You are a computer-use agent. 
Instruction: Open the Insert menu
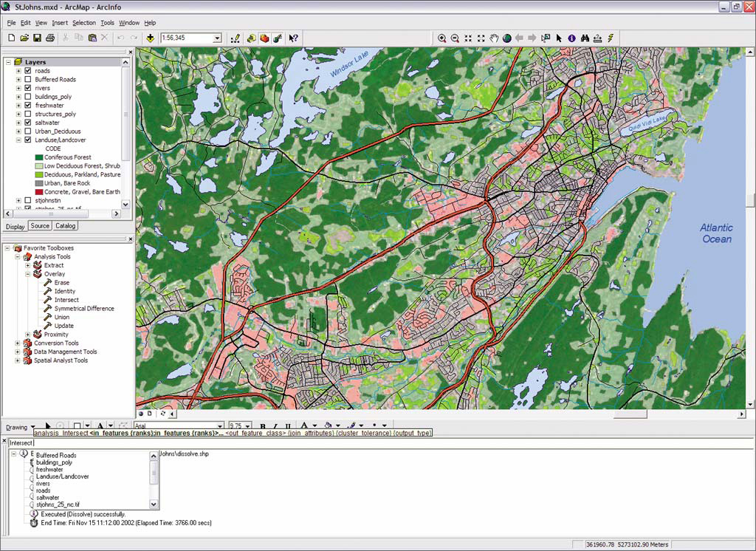tap(60, 23)
